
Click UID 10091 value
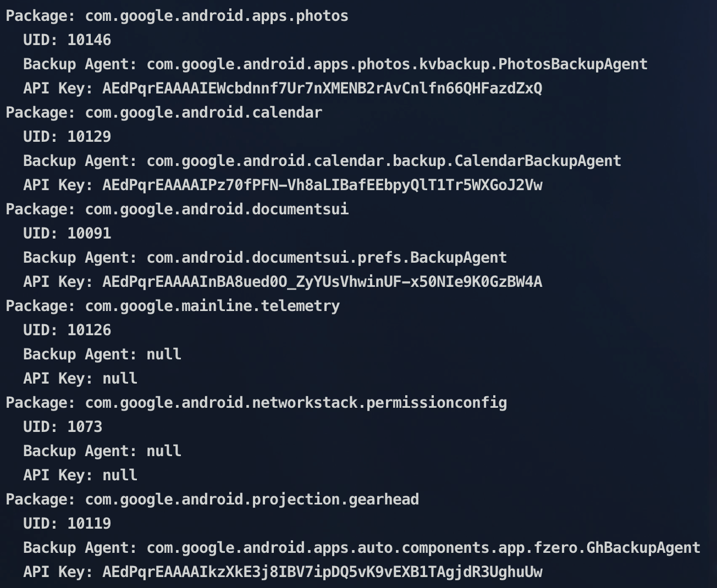point(89,234)
